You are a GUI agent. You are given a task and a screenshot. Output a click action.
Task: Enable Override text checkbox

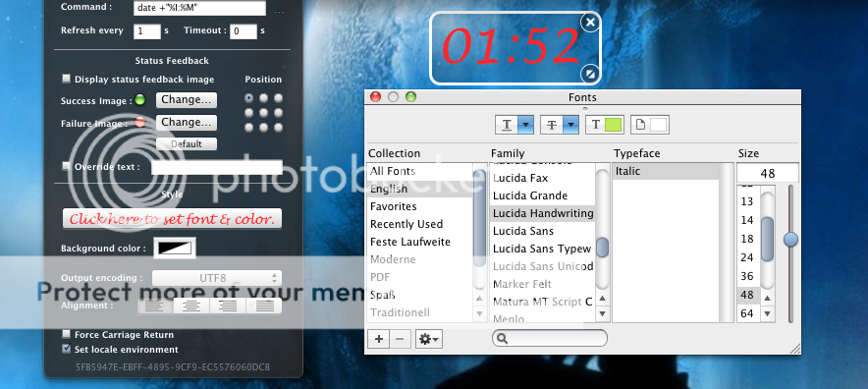[x=67, y=166]
